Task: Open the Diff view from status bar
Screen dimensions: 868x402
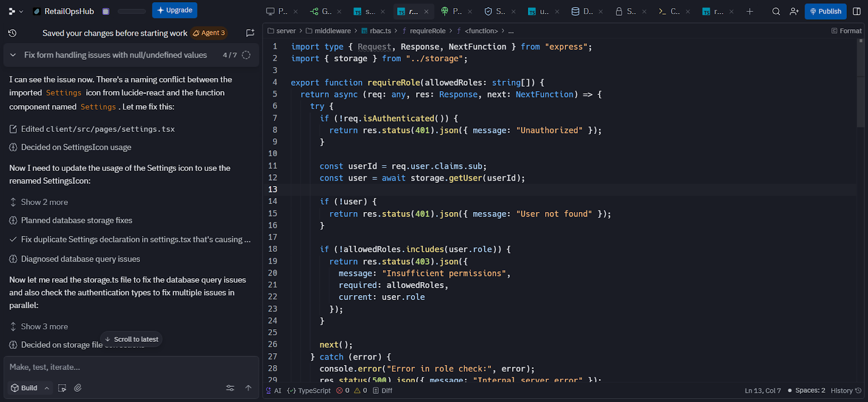Action: (382, 391)
